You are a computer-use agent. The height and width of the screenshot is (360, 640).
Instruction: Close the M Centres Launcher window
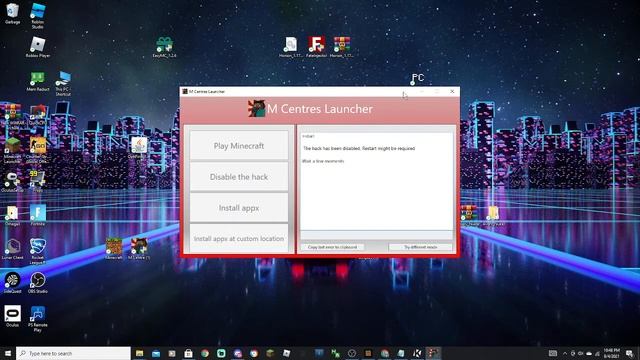452,91
